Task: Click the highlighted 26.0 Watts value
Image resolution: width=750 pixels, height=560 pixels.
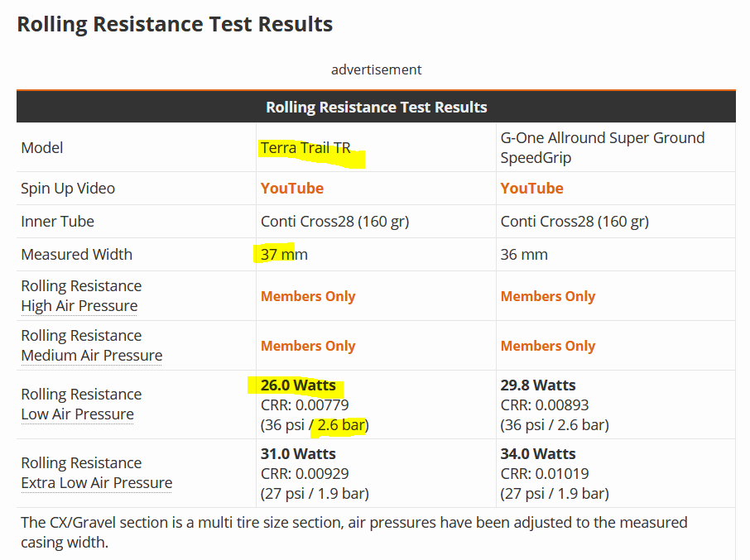Action: click(298, 385)
